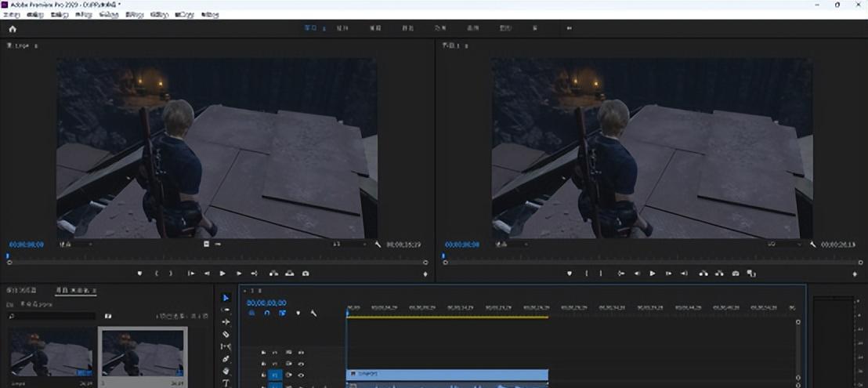Expand the workspace overflow chevrons
Screen dimensions: 868x388
pos(569,28)
